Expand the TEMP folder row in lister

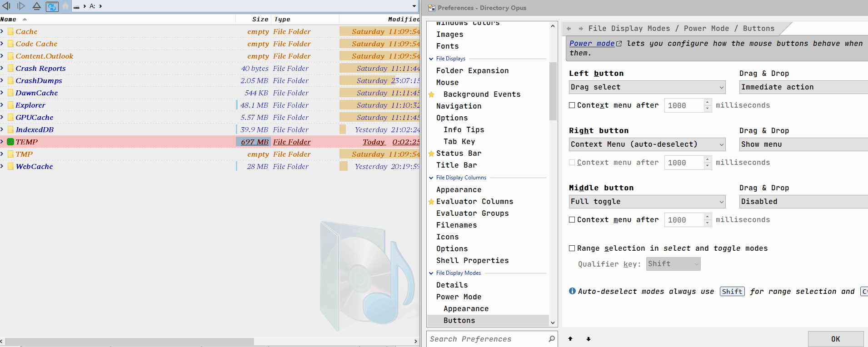coord(2,142)
